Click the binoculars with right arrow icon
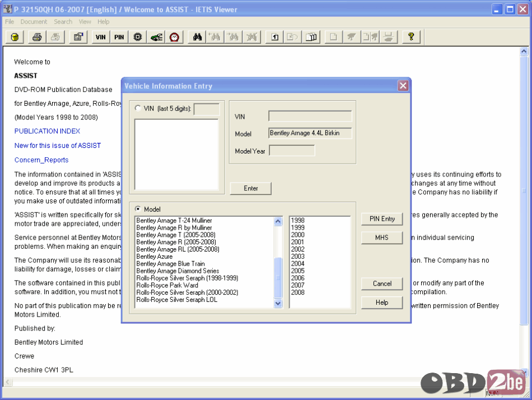Screen dimensions: 532x400 234,37
